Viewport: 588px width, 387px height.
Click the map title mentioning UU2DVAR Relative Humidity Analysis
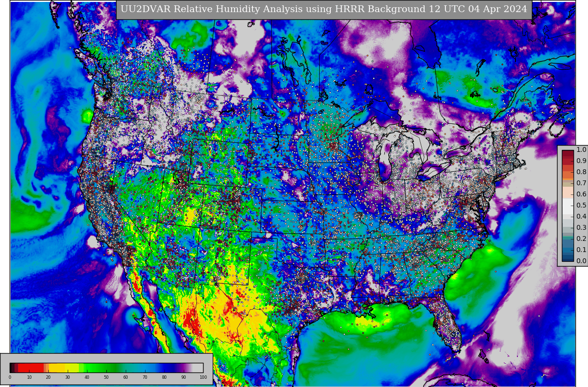(324, 10)
